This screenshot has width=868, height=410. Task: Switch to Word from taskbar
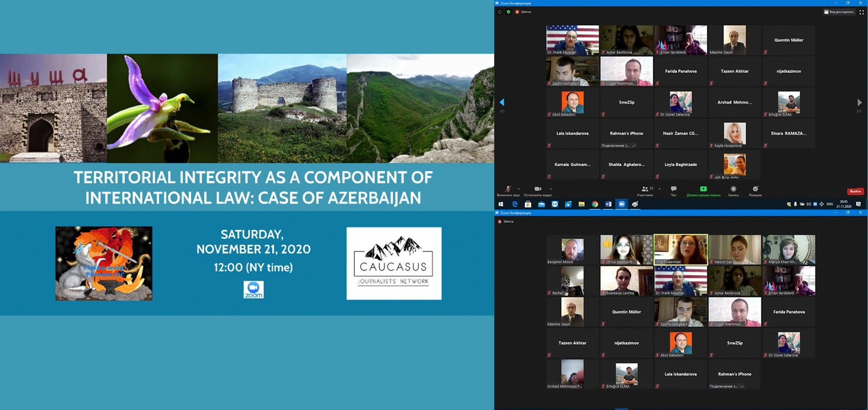pos(608,204)
